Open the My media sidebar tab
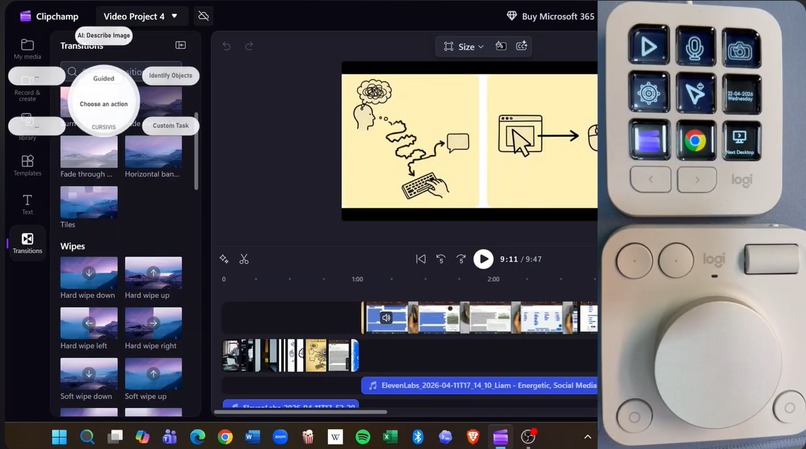This screenshot has height=449, width=806. [27, 49]
